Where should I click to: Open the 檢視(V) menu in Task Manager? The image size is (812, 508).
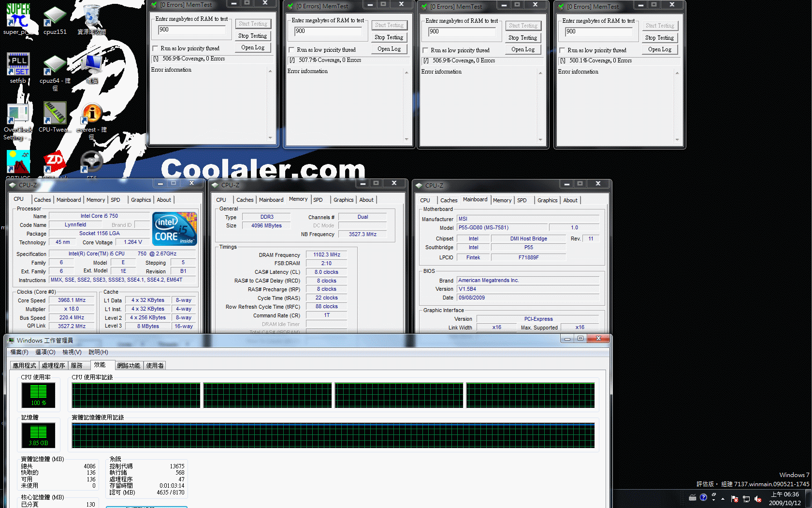click(x=72, y=352)
